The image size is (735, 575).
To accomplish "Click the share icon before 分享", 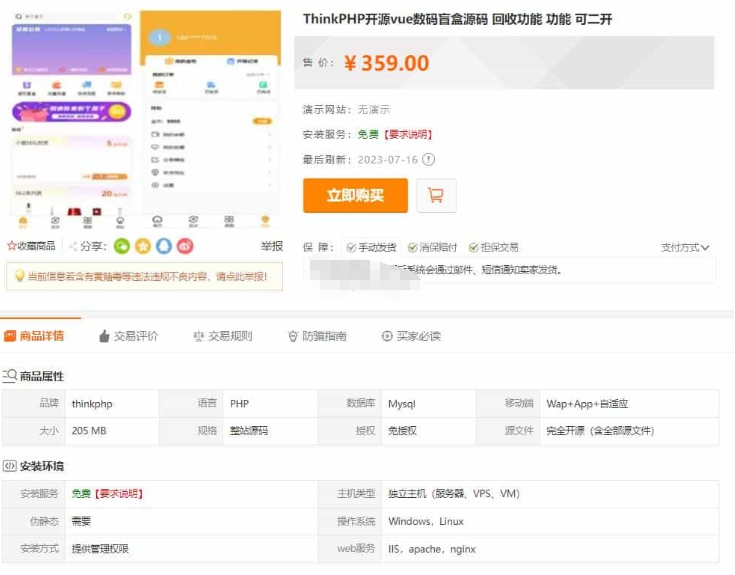I will coord(73,246).
